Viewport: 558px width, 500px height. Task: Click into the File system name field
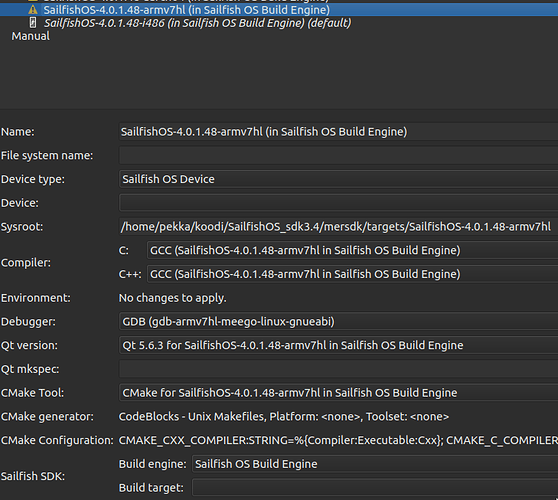click(x=338, y=156)
